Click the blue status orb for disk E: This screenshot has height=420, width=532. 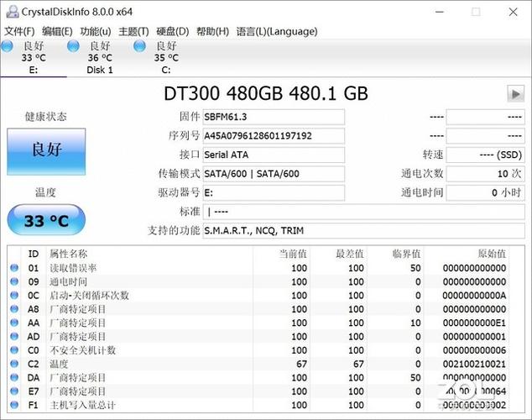pyautogui.click(x=7, y=46)
